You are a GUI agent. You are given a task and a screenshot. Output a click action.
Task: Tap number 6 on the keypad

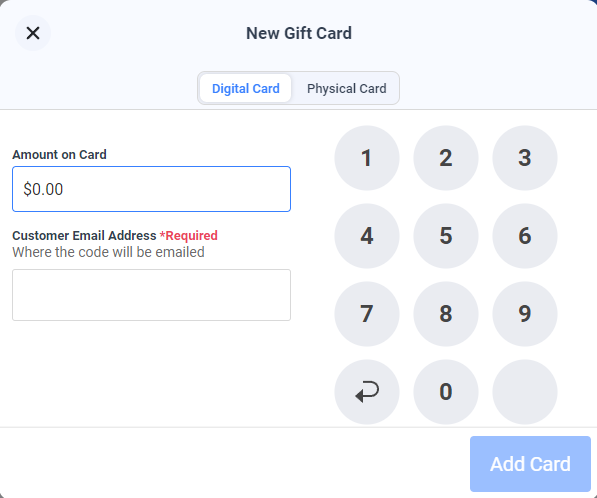[525, 236]
